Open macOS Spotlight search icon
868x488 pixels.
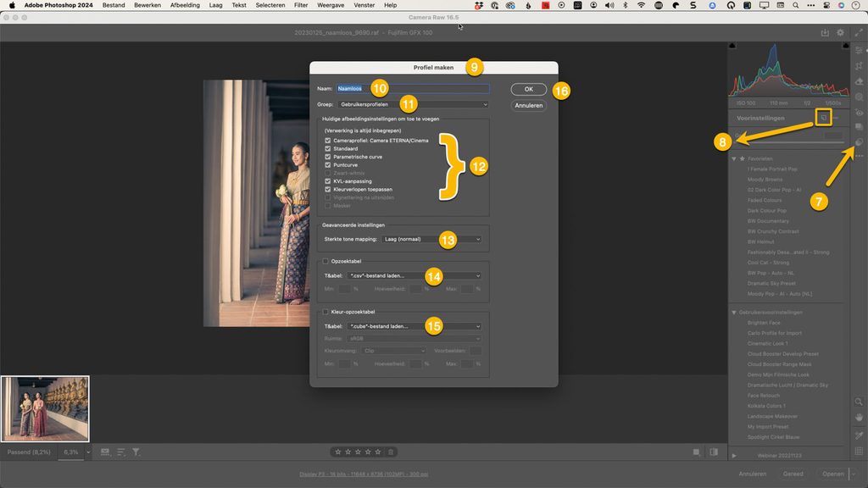pyautogui.click(x=795, y=5)
